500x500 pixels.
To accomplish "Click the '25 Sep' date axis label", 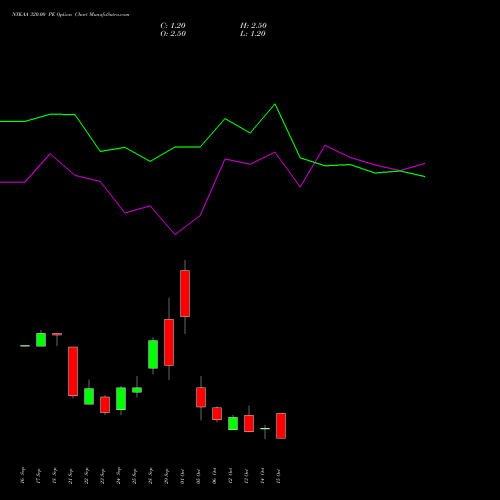I will point(135,476).
